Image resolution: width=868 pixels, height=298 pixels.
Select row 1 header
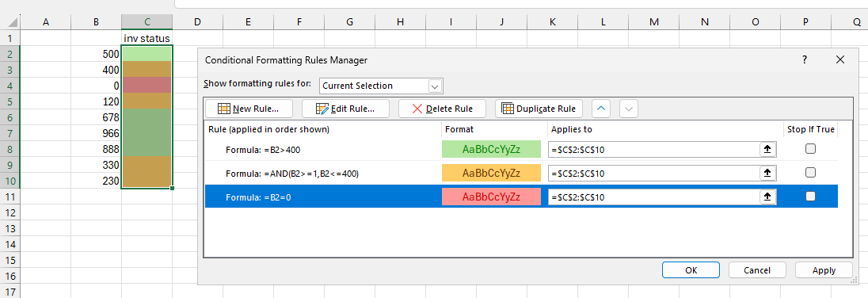(10, 38)
